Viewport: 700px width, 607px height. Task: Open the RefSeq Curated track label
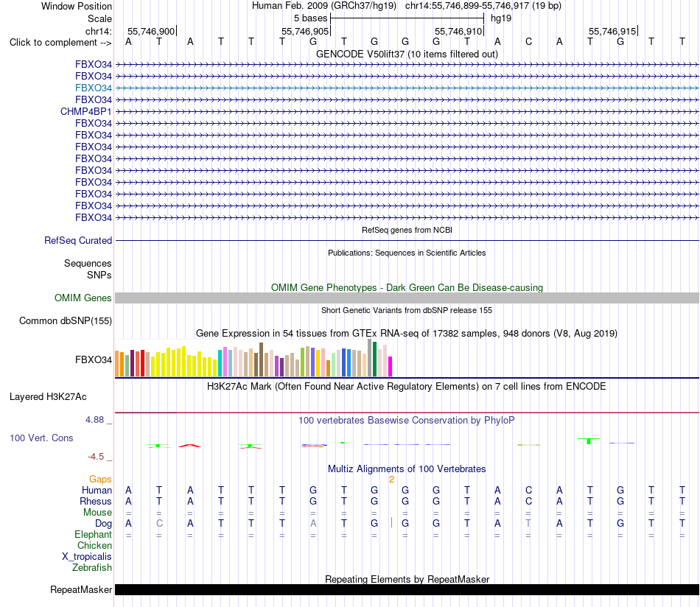click(78, 241)
